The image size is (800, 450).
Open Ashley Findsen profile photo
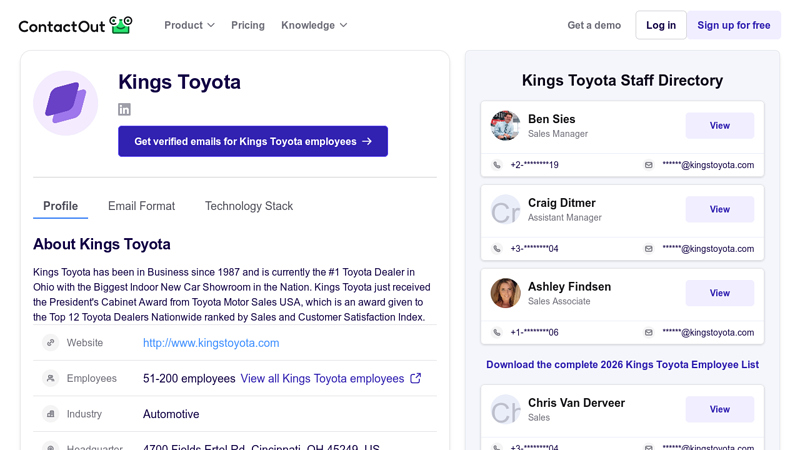(505, 293)
